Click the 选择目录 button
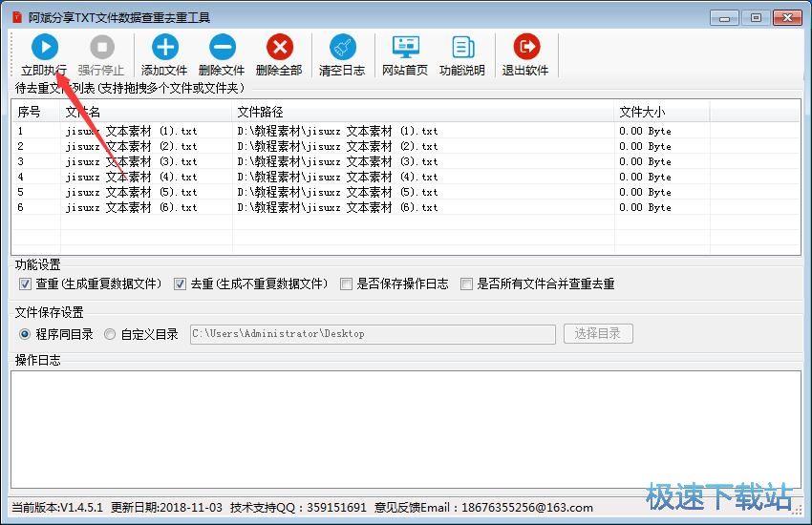The width and height of the screenshot is (812, 525). click(598, 333)
